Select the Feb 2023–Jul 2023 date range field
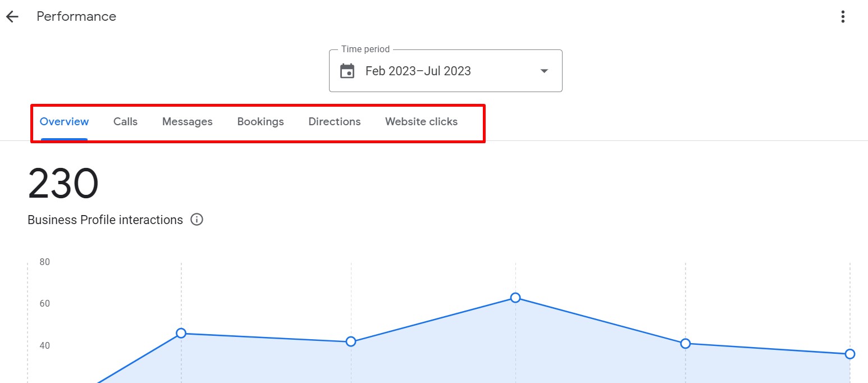This screenshot has width=868, height=383. (x=418, y=71)
